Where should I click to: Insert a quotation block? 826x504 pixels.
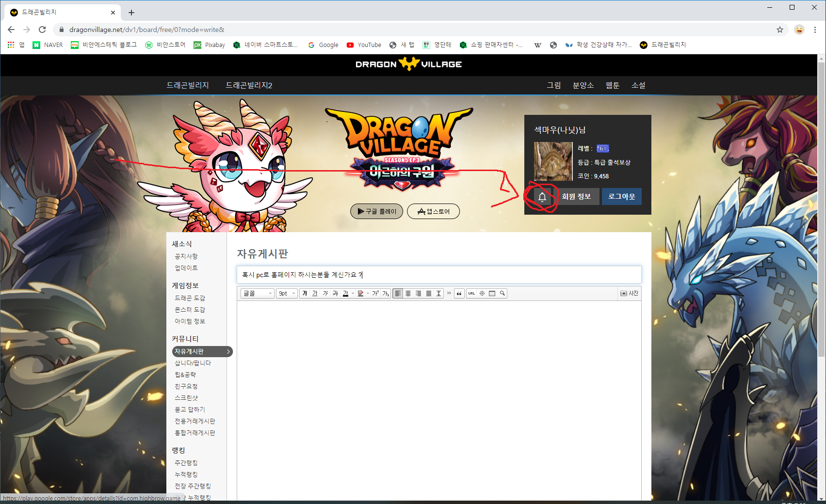point(459,293)
